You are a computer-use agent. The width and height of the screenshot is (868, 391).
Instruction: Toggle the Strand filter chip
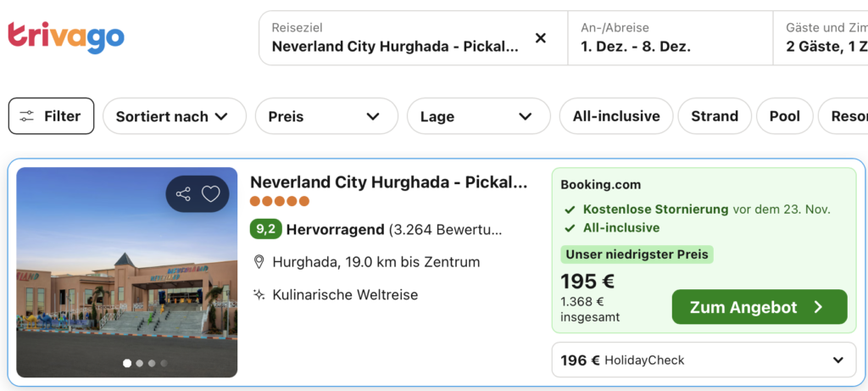[x=715, y=116]
